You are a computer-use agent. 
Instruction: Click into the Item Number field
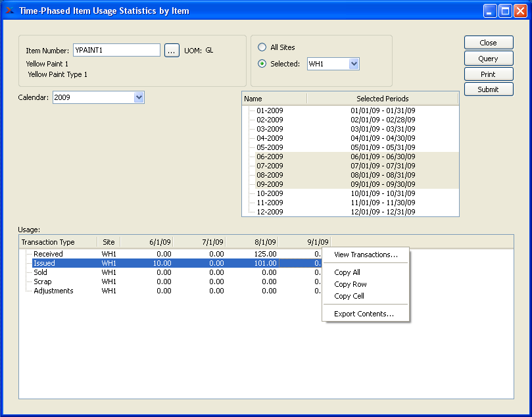(x=116, y=50)
